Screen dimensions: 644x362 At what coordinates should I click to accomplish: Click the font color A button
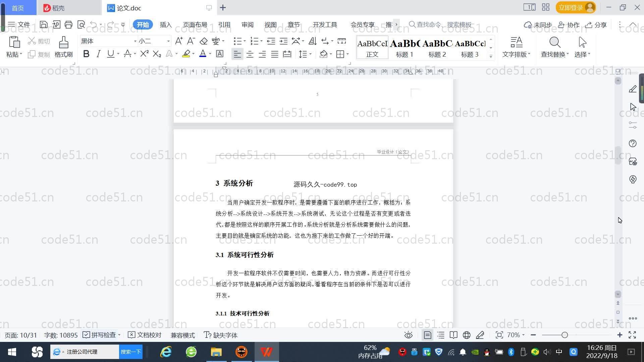click(x=203, y=54)
